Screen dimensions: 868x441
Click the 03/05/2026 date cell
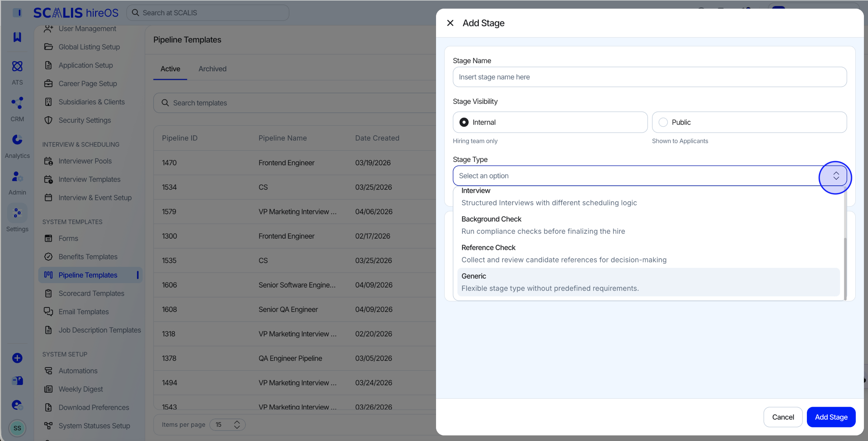pyautogui.click(x=374, y=358)
